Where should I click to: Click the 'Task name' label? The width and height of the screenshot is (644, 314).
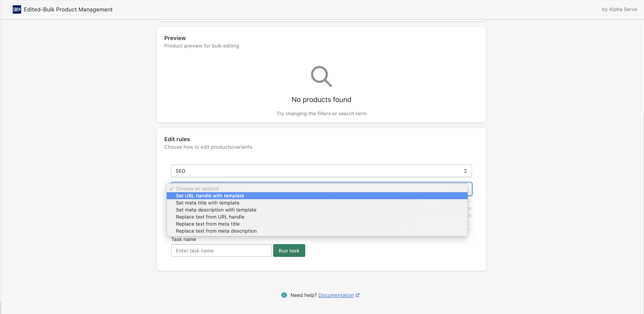coord(183,239)
